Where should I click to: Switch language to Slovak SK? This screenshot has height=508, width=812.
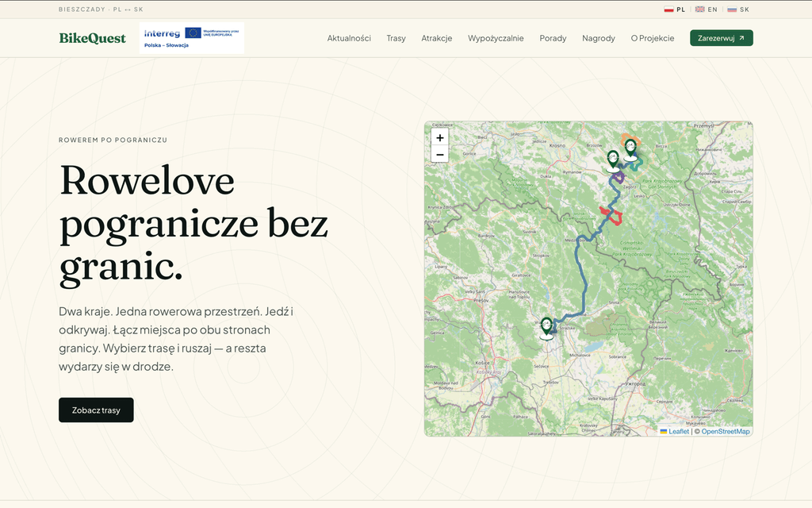[738, 10]
